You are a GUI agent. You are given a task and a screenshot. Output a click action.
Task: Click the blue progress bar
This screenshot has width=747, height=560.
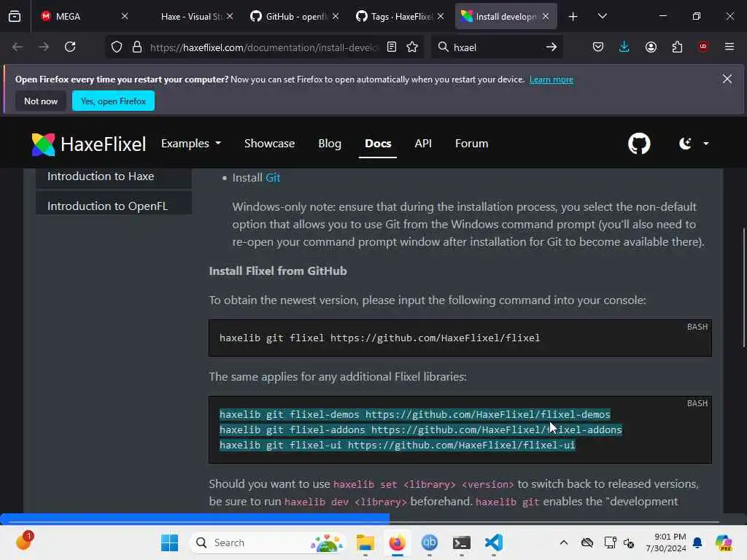[x=195, y=518]
